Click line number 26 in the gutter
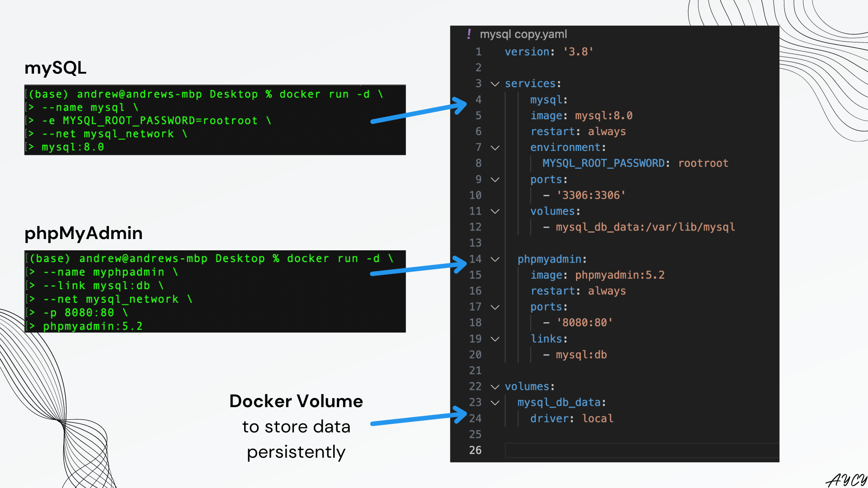 point(475,450)
